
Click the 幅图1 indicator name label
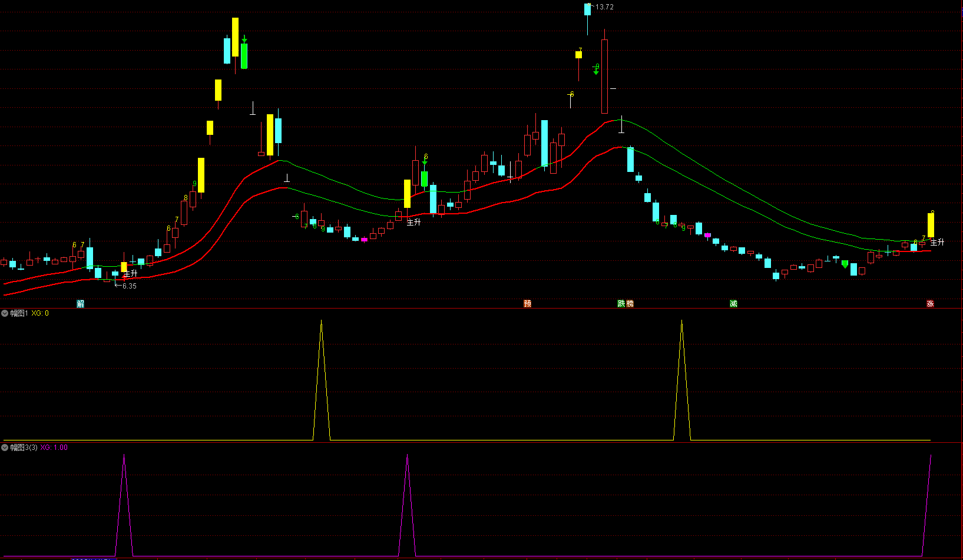tap(19, 313)
